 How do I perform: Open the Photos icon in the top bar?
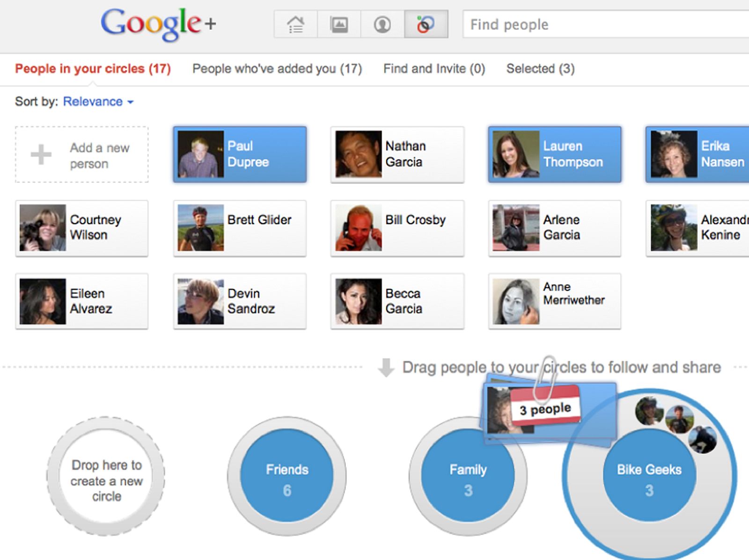point(338,24)
